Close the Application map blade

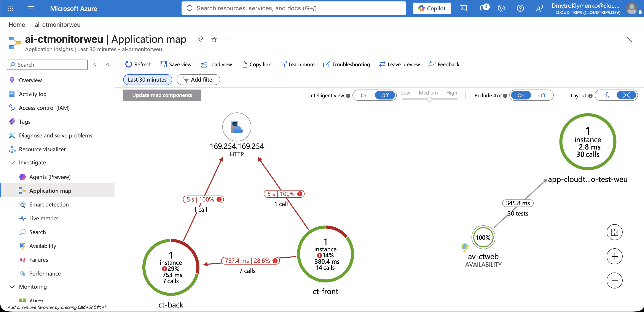[629, 39]
